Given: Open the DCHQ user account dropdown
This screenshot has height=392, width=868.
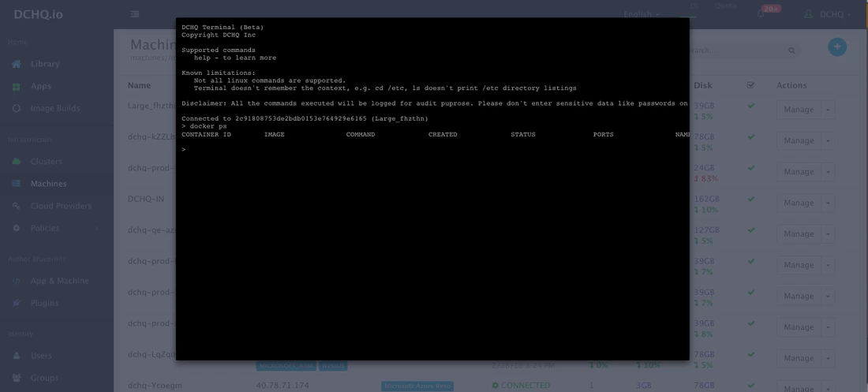Looking at the screenshot, I should (829, 14).
